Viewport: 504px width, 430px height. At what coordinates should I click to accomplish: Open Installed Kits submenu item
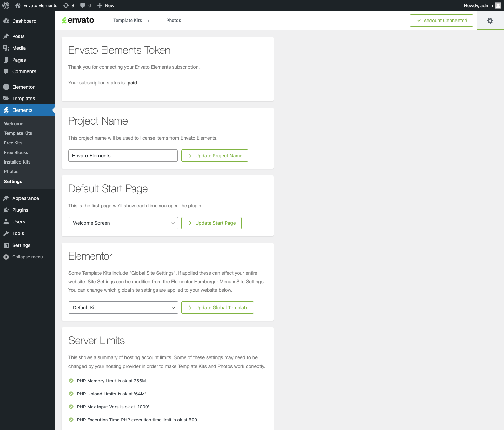[x=17, y=162]
